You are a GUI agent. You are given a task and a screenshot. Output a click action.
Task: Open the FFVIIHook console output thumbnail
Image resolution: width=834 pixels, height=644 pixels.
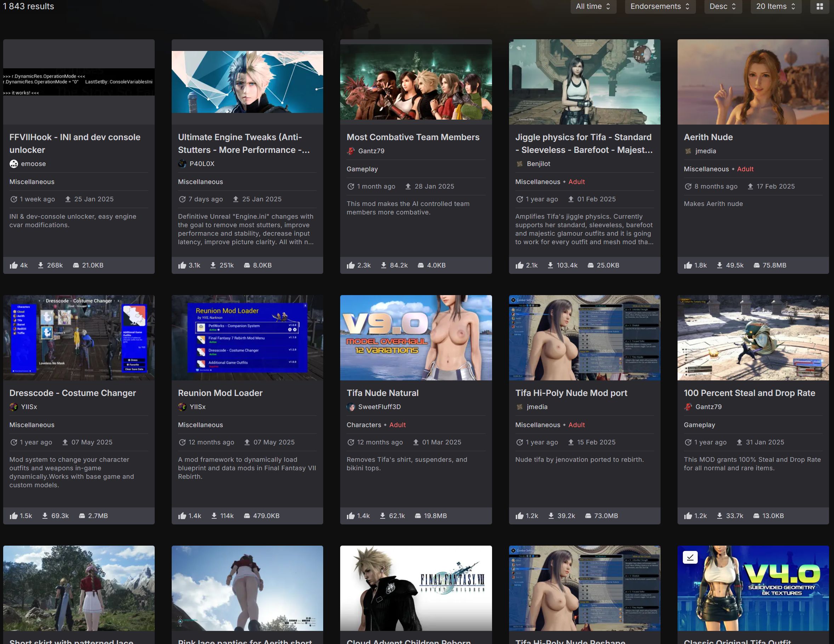point(79,82)
